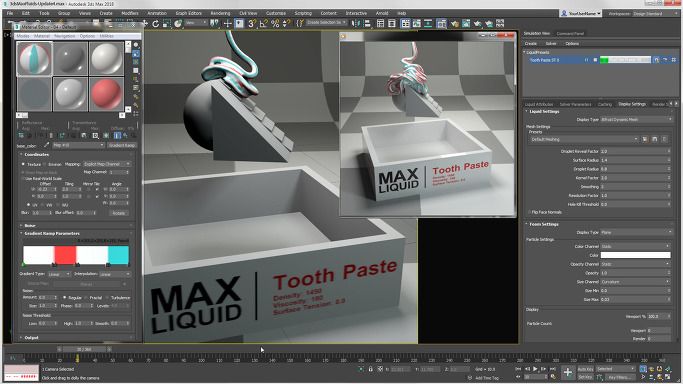Viewport: 683px width, 384px height.
Task: Toggle the 3D Snaps button
Action: 251,24
